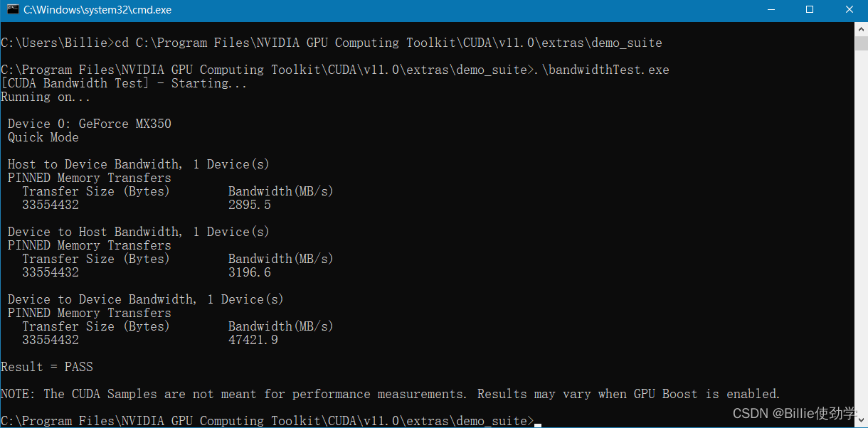Click the vertical scrollbar thumb

tap(861, 43)
